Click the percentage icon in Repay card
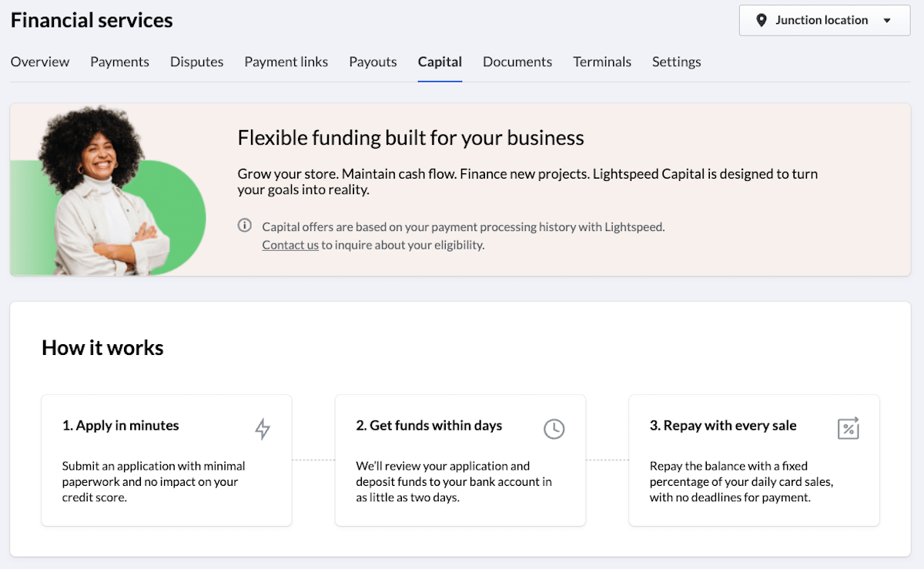Image resolution: width=924 pixels, height=569 pixels. coord(848,429)
